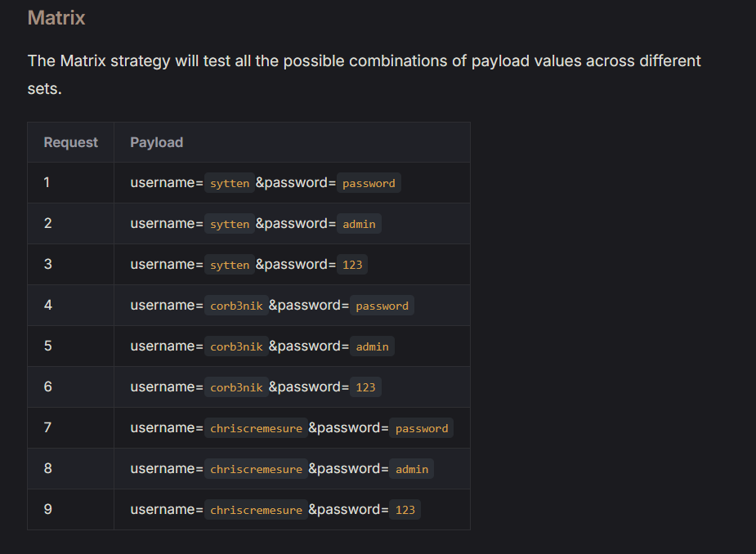Click the password value in request 4
756x554 pixels.
382,306
